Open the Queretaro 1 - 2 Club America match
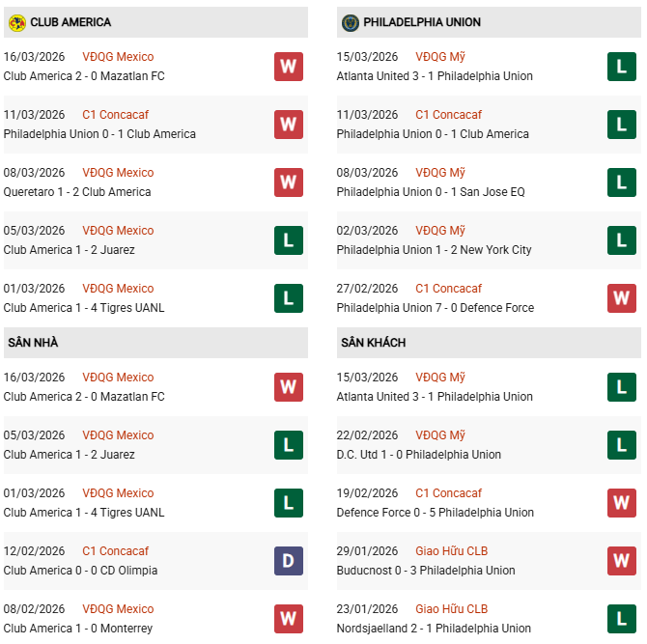This screenshot has height=644, width=647. [x=77, y=192]
